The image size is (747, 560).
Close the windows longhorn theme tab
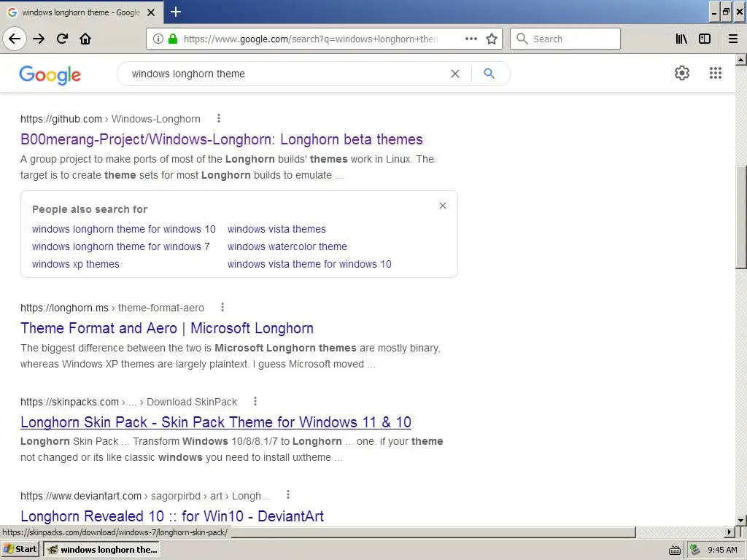click(x=151, y=12)
